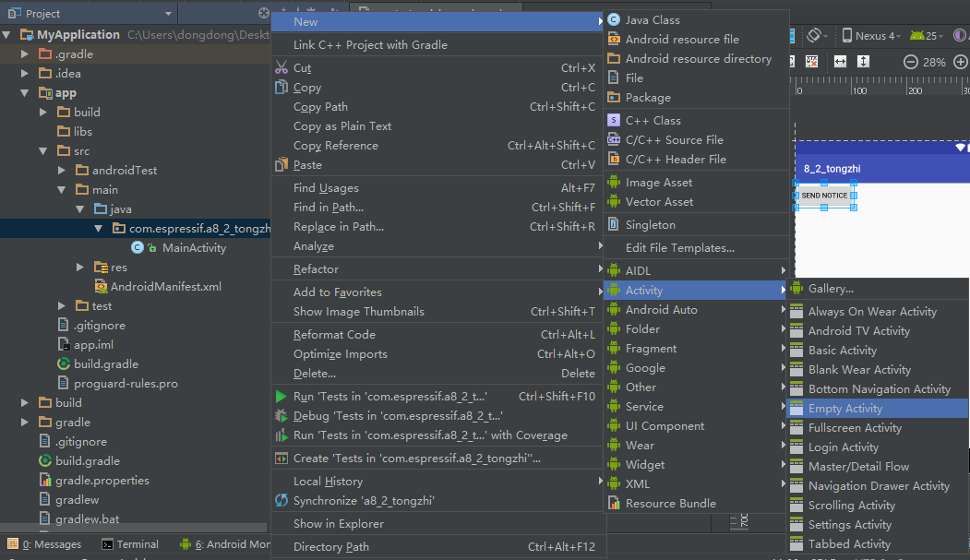Click SEND NOTICE button in layout preview
The image size is (970, 560).
click(824, 196)
